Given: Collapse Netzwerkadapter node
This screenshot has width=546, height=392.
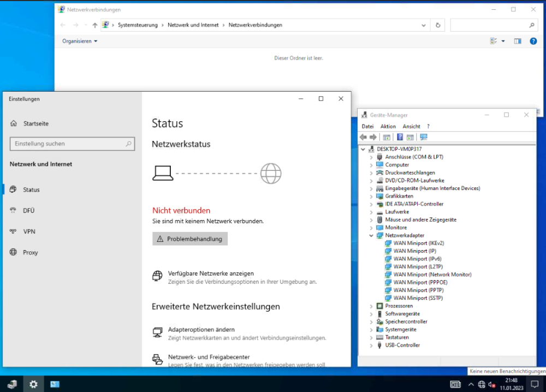Looking at the screenshot, I should [371, 236].
